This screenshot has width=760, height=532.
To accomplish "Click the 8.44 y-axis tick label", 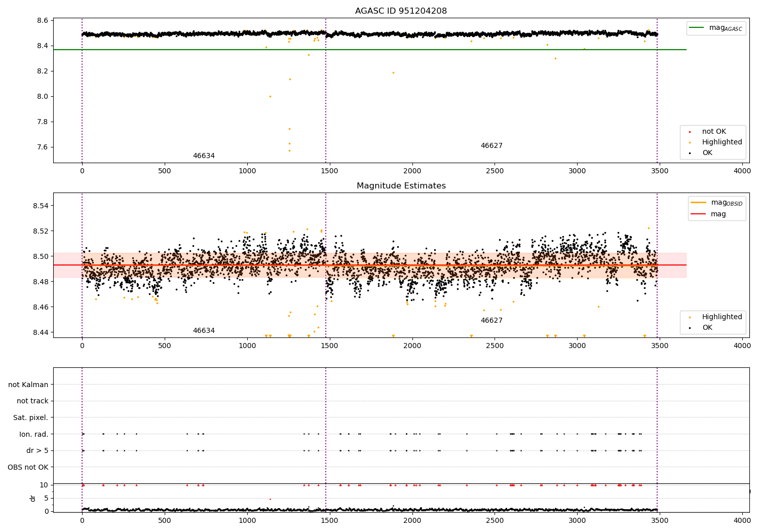I will [x=41, y=333].
